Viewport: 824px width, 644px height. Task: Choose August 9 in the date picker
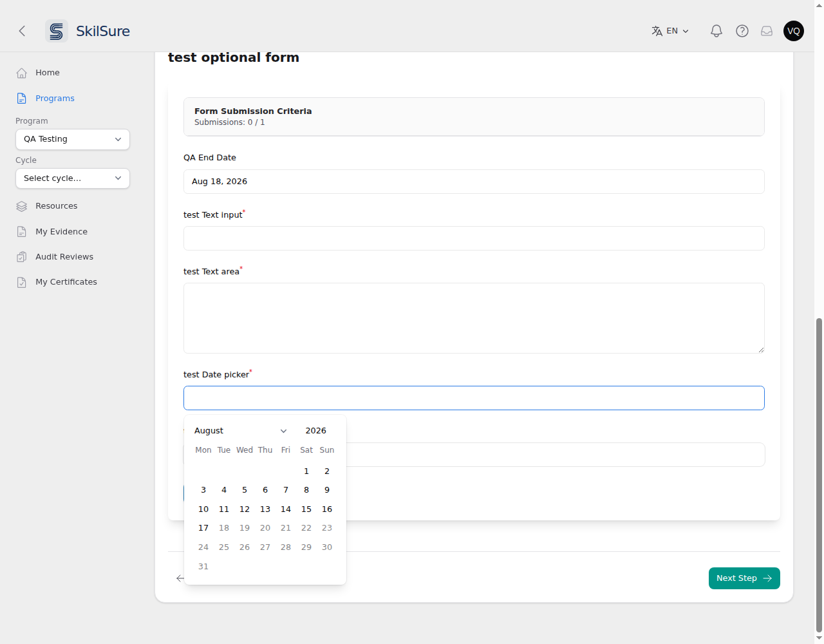pos(327,490)
